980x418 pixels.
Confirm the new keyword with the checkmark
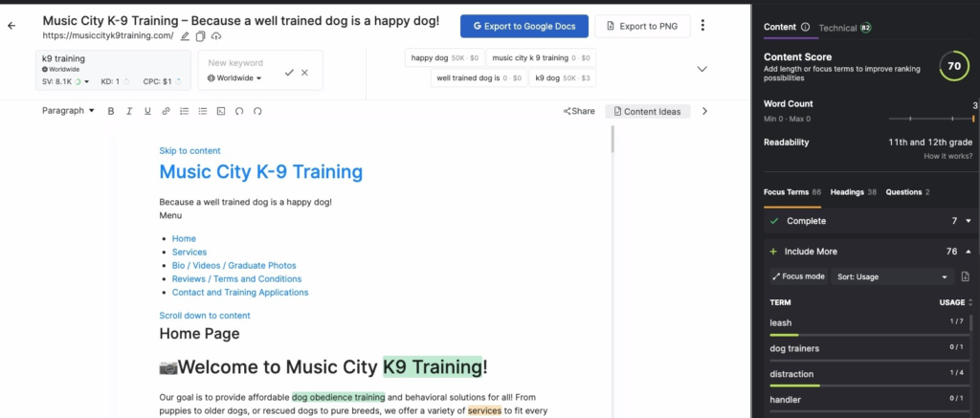(x=289, y=73)
